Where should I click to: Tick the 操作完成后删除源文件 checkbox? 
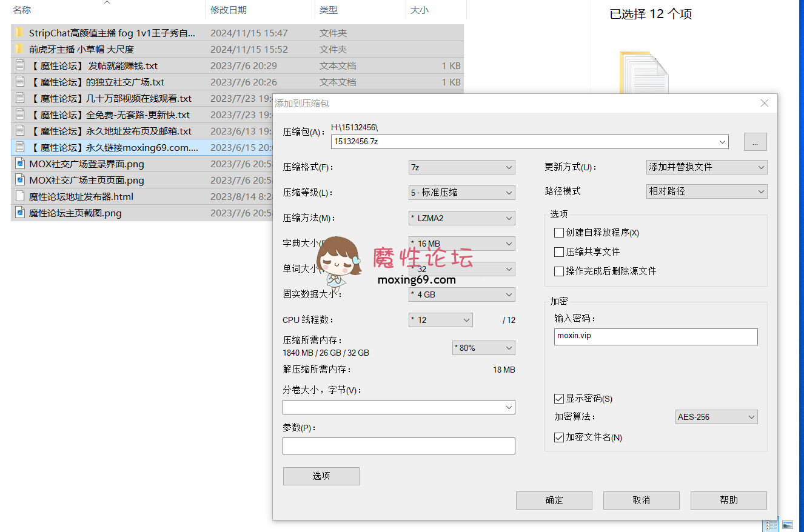[559, 271]
